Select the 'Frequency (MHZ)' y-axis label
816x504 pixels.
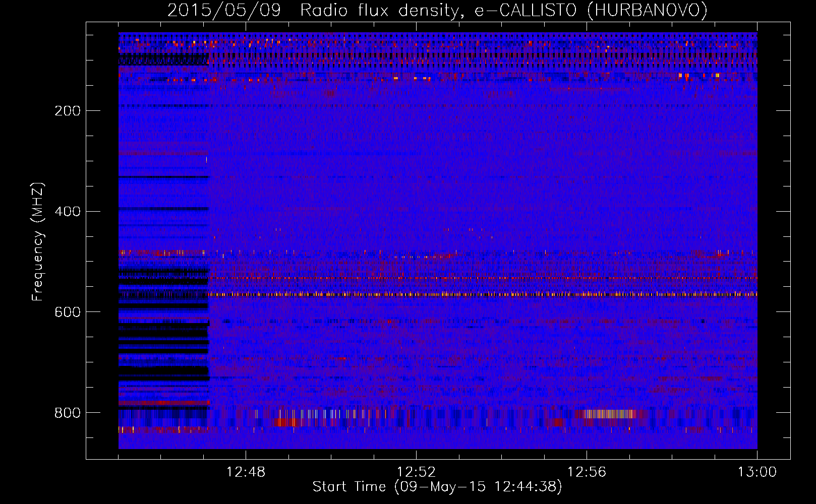pyautogui.click(x=38, y=242)
